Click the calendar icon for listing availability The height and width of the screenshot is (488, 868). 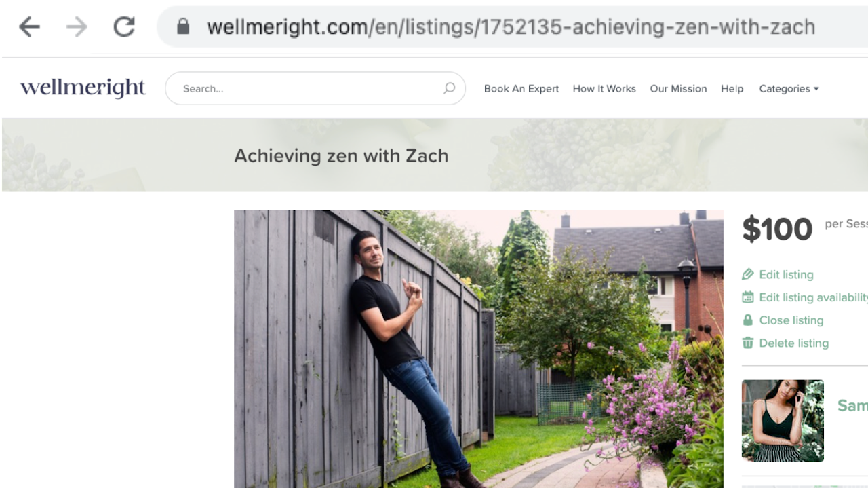[748, 297]
